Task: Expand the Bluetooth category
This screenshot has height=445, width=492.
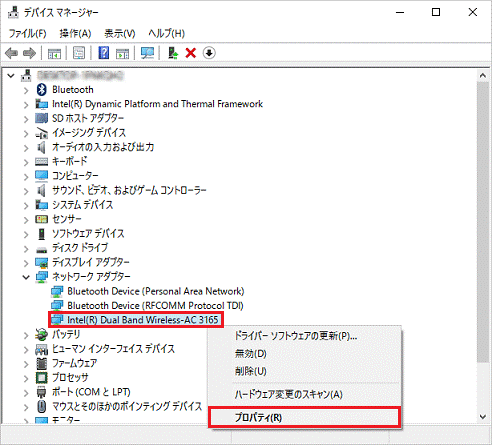Action: (x=26, y=90)
